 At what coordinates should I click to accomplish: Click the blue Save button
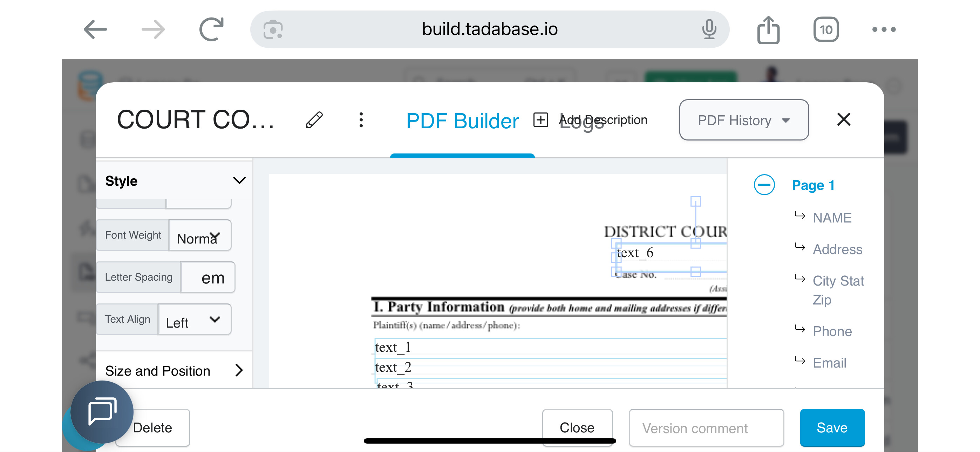(832, 427)
